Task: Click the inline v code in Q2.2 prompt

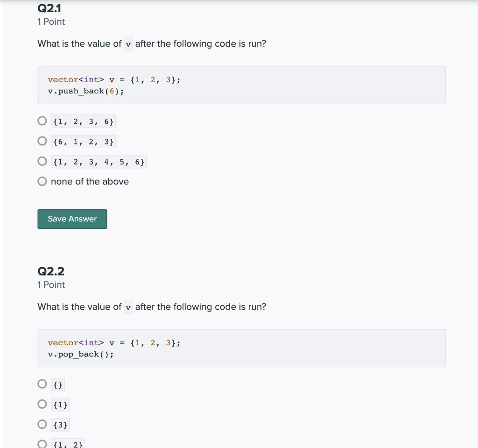Action: click(x=128, y=307)
